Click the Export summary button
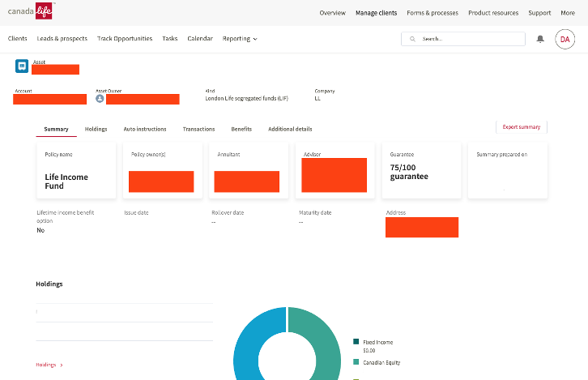588x380 pixels. click(522, 127)
